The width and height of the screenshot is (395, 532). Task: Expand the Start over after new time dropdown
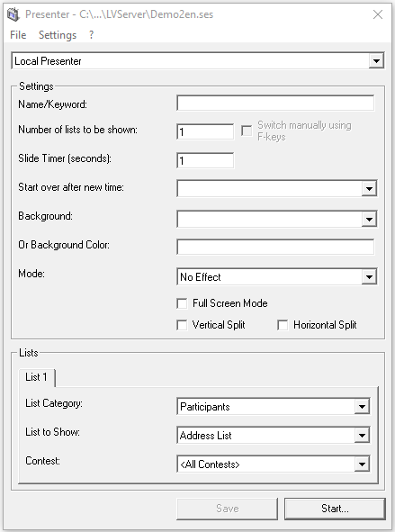[x=276, y=188]
